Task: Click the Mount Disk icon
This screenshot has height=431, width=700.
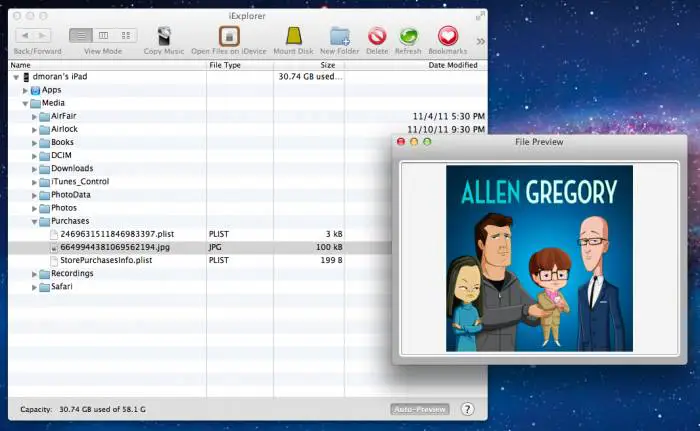Action: coord(294,36)
